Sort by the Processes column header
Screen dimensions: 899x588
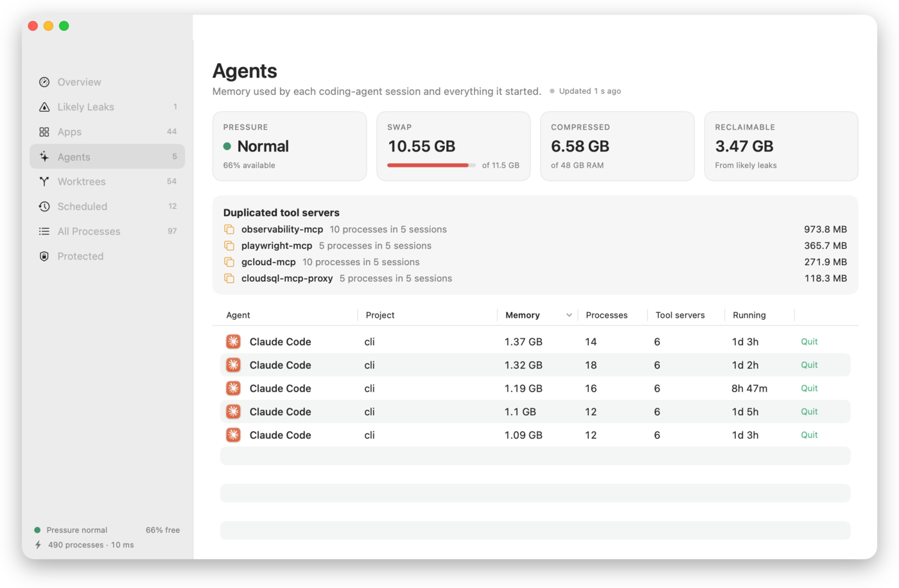pyautogui.click(x=607, y=315)
